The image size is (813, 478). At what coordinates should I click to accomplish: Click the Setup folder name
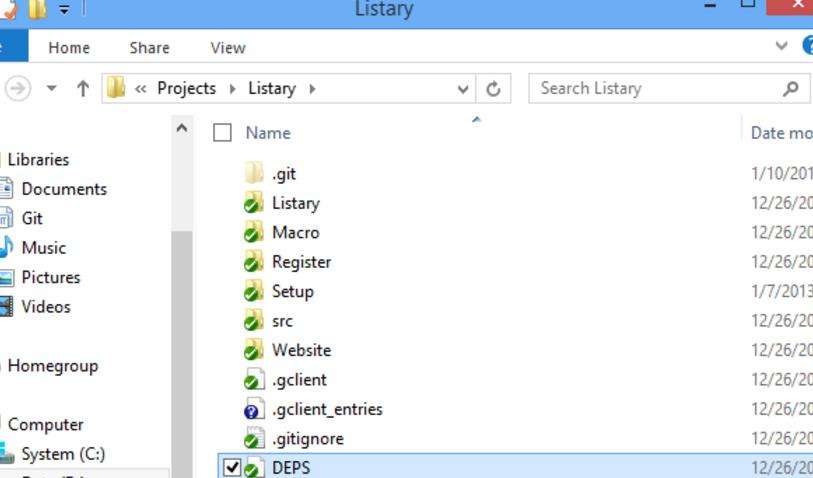tap(292, 291)
